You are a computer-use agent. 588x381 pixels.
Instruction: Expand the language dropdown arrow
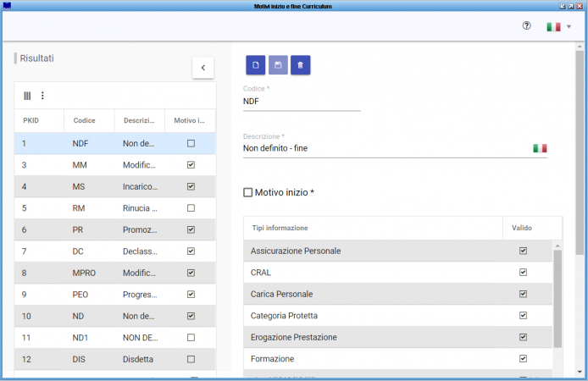569,27
